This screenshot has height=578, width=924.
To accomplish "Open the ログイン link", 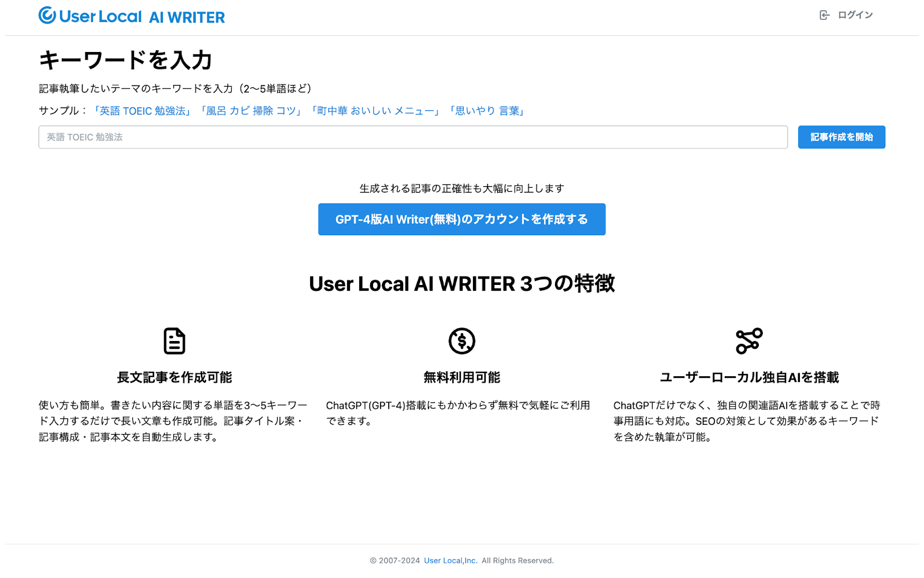I will tap(855, 15).
